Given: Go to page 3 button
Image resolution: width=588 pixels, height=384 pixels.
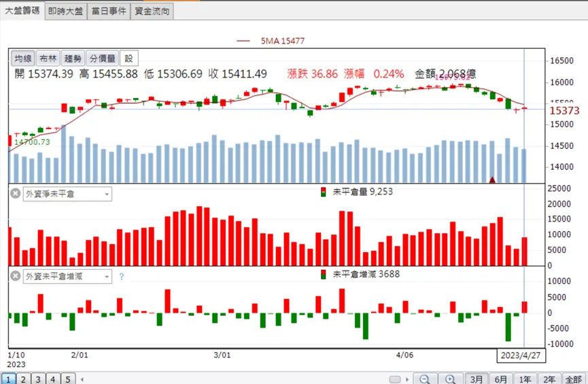Looking at the screenshot, I should click(x=38, y=379).
